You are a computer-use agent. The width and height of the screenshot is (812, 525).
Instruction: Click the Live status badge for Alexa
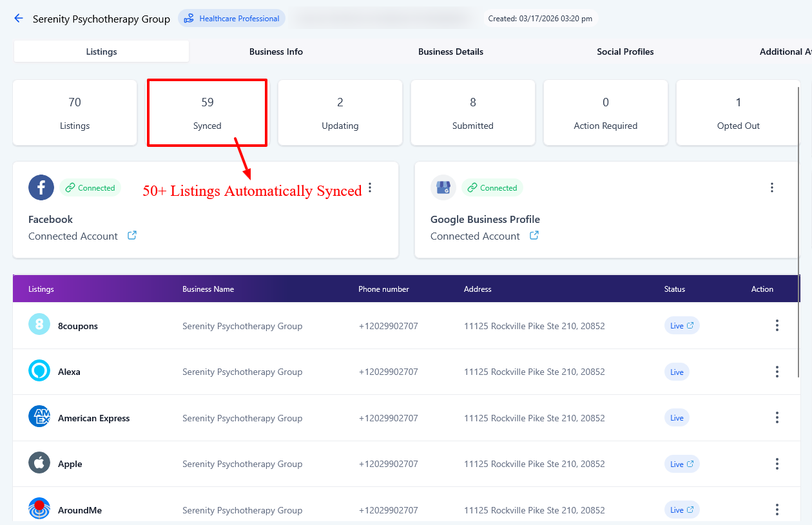click(x=677, y=372)
